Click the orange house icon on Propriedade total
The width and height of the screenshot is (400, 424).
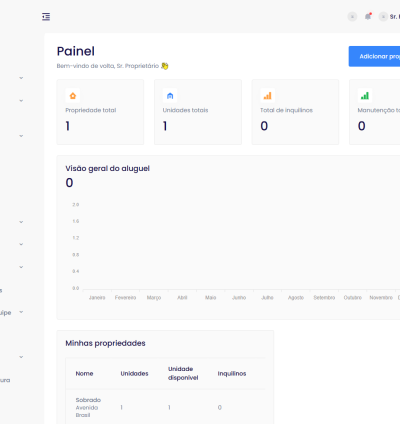click(73, 96)
